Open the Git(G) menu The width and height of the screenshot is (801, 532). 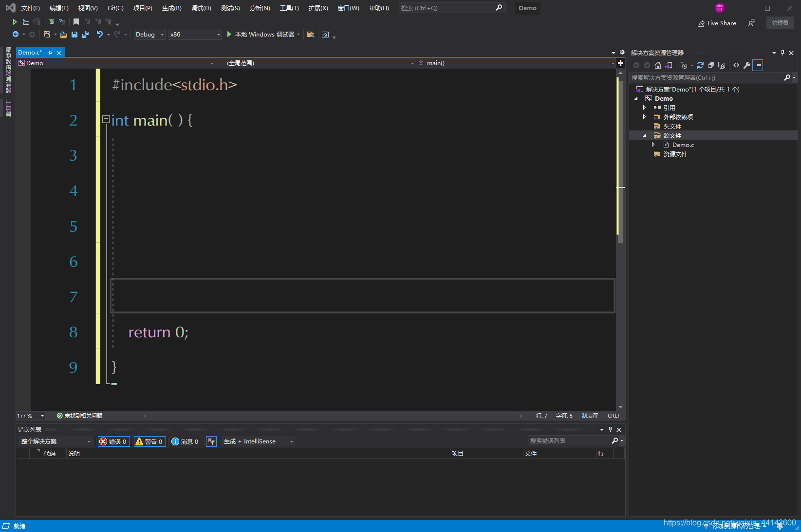[115, 8]
